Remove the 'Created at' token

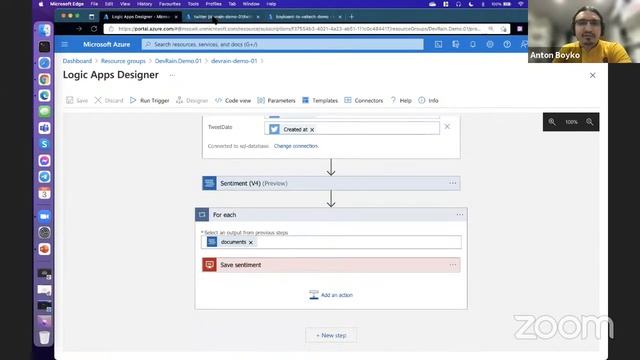pos(312,130)
